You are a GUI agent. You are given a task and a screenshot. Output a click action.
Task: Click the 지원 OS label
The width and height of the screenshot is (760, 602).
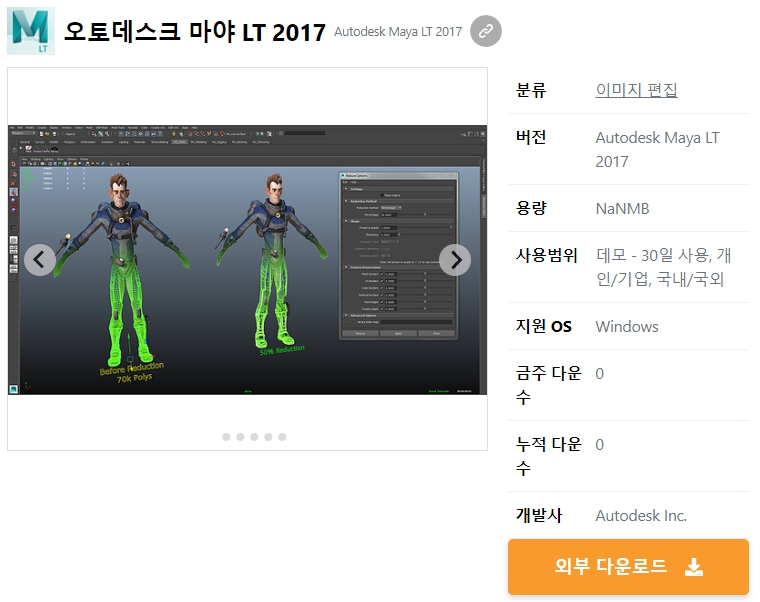544,326
